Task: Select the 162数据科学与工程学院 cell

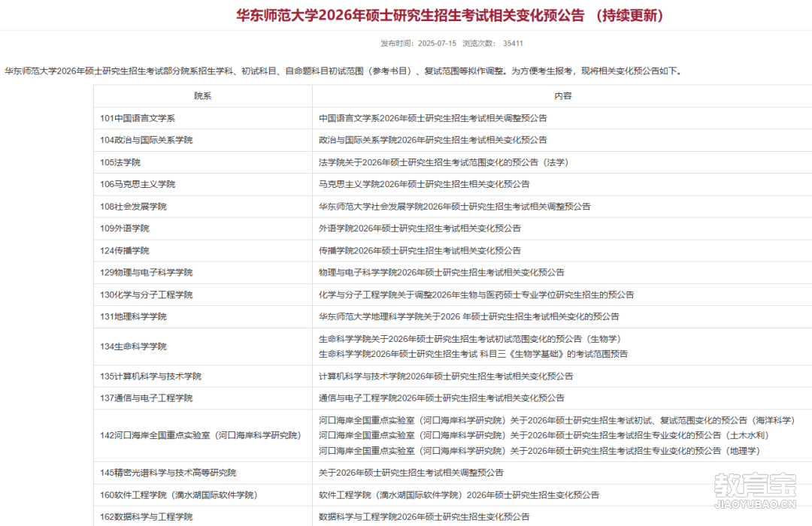Action: coord(202,516)
